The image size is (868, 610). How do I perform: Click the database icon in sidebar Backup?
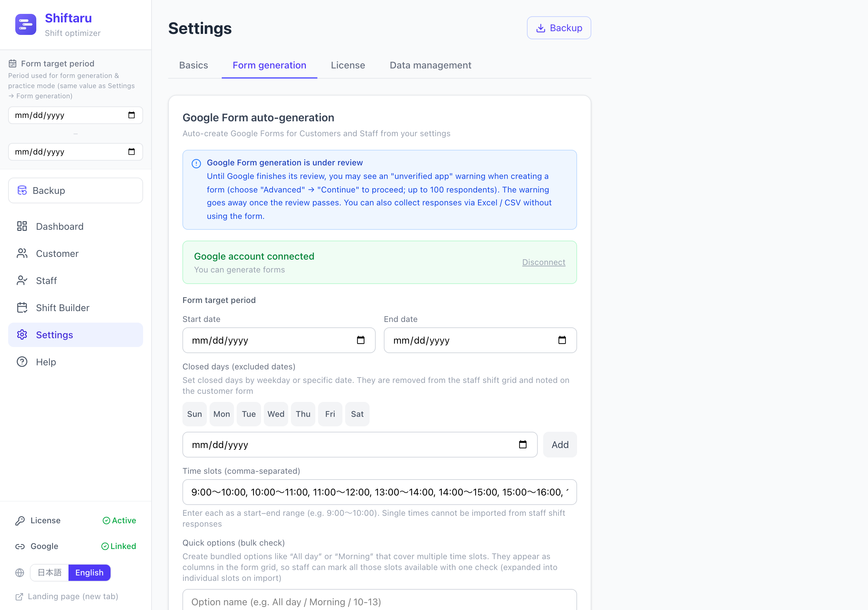pyautogui.click(x=22, y=190)
